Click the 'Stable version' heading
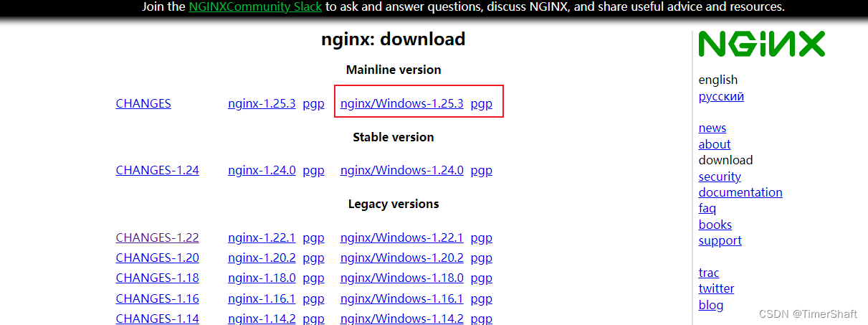The image size is (868, 325). click(x=394, y=137)
